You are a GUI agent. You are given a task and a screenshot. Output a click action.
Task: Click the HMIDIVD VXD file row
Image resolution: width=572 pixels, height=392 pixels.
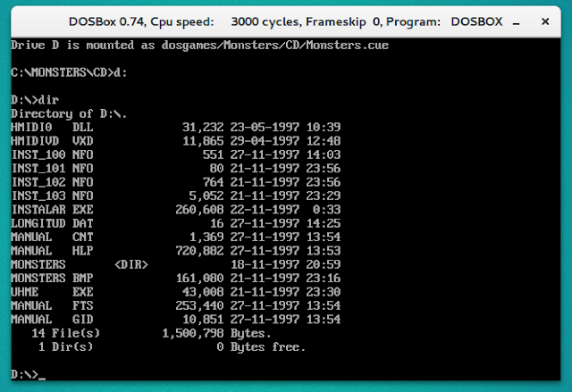[x=176, y=141]
